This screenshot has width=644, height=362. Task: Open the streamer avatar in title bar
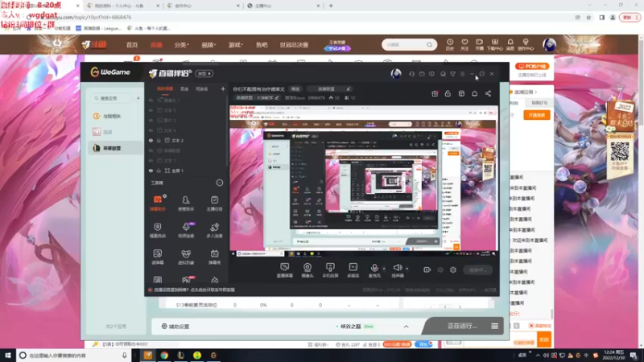pyautogui.click(x=396, y=73)
